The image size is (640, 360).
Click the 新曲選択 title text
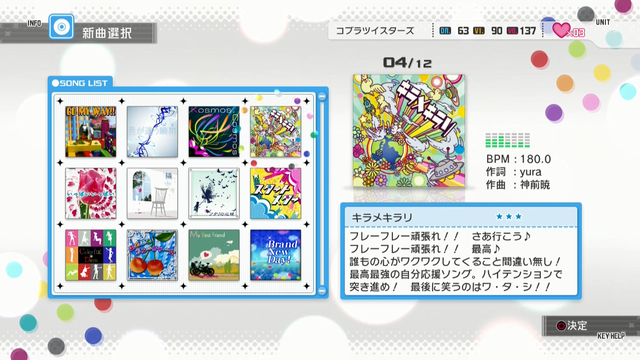coord(107,33)
